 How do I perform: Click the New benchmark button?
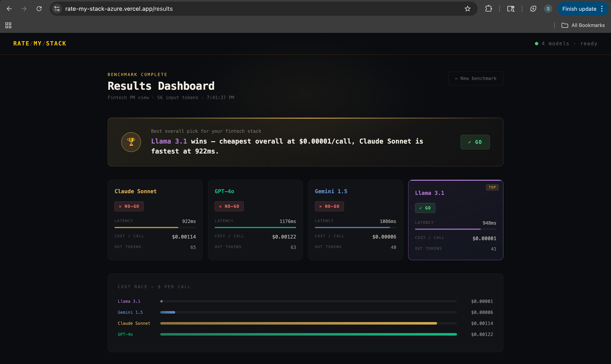475,78
